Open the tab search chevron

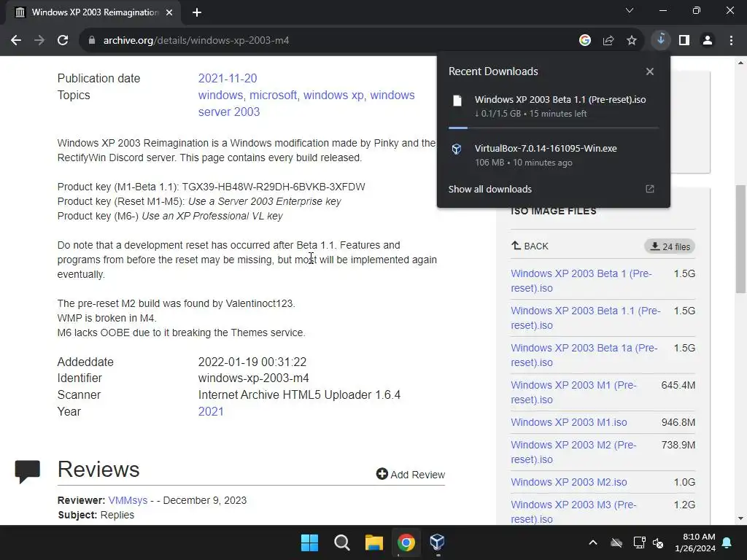(x=630, y=10)
